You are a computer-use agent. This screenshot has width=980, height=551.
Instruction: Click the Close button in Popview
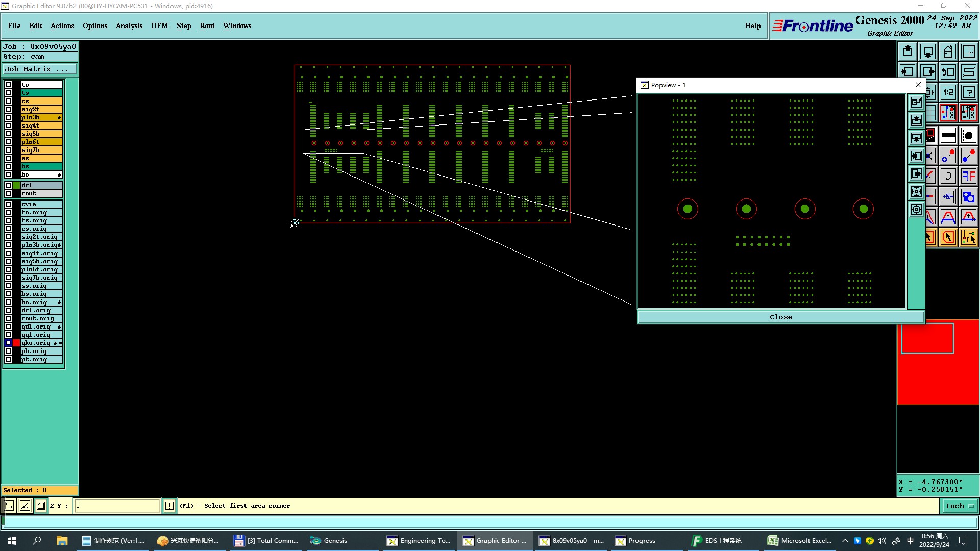[780, 317]
